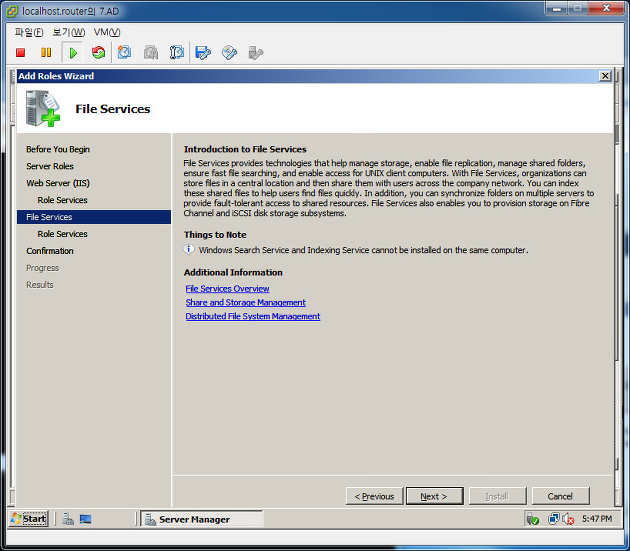Screen dimensions: 630x551
Task: Select the highlighted File Services step
Action: [x=94, y=217]
